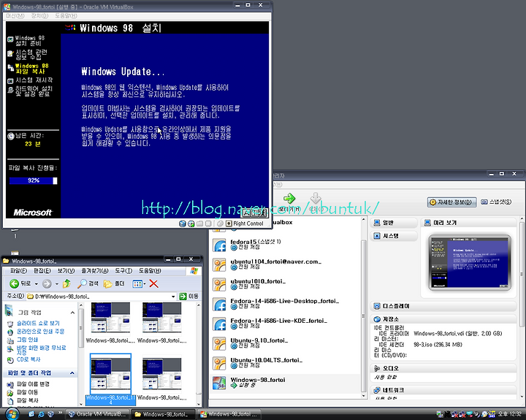Collapse the 파일 및 폴더 작업 section
Image resolution: width=526 pixels, height=420 pixels.
[x=72, y=373]
